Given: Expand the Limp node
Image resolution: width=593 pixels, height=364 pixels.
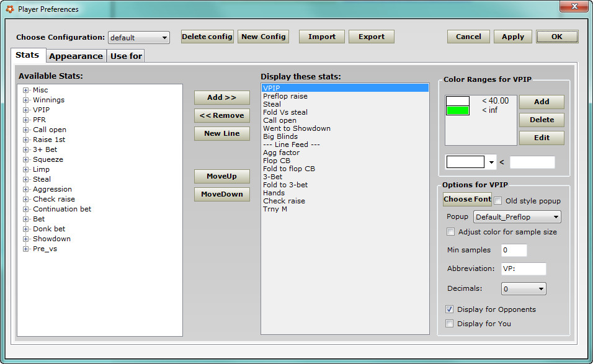Looking at the screenshot, I should click(x=25, y=169).
